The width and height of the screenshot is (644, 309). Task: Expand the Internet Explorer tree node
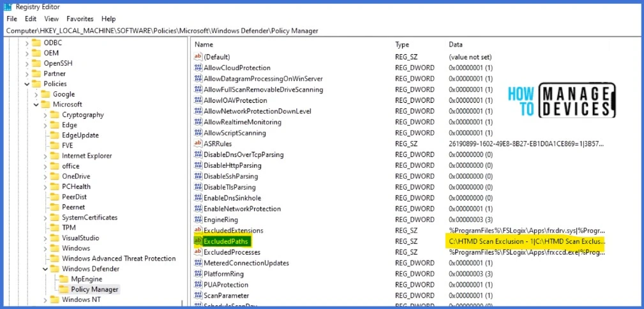click(x=45, y=156)
